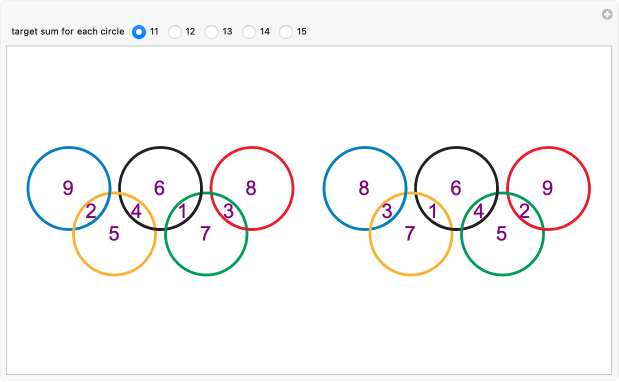Click the 2 in the green-red overlap
This screenshot has width=619, height=382.
524,211
